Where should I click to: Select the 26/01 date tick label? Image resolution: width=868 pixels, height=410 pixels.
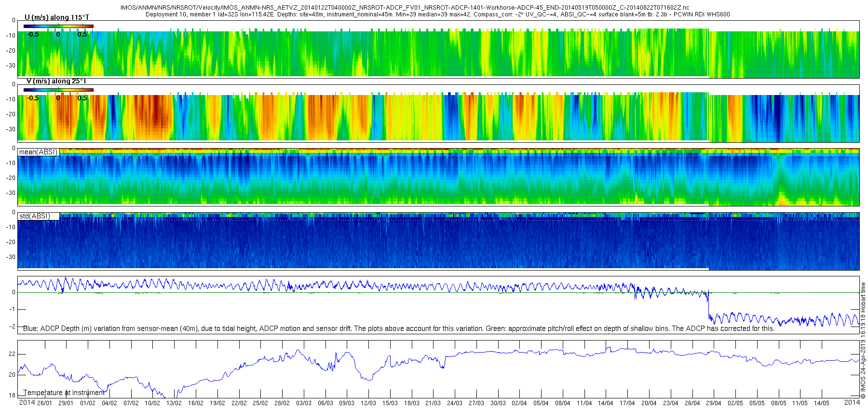(x=44, y=403)
